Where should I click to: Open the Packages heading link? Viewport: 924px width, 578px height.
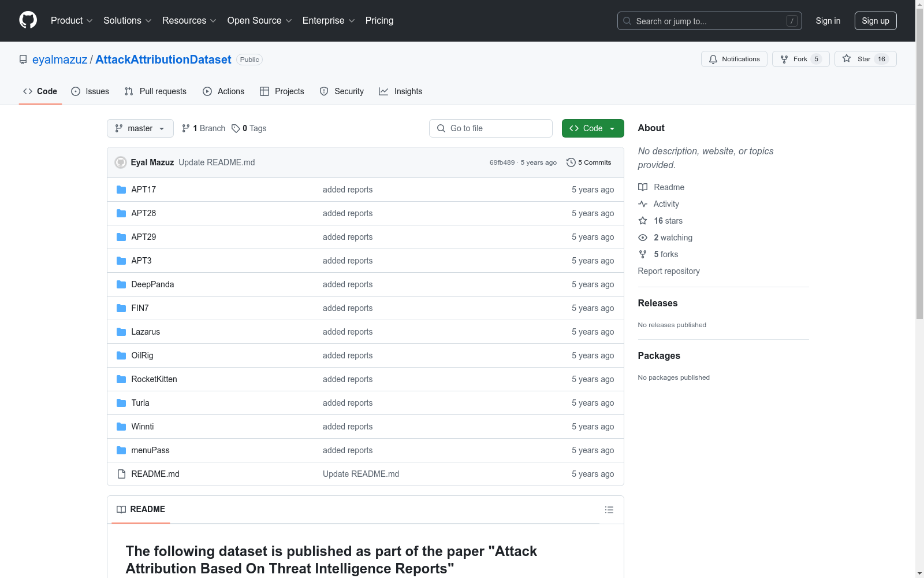pyautogui.click(x=659, y=355)
